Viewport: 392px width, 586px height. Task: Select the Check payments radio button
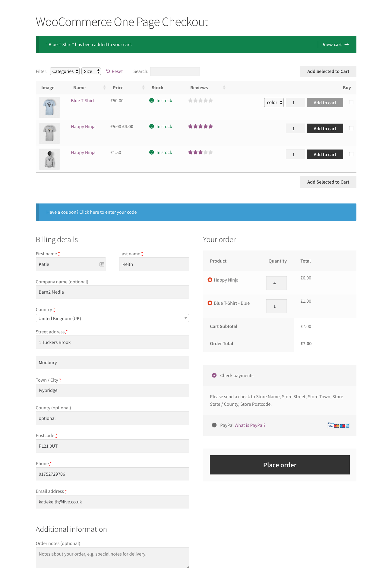click(214, 375)
